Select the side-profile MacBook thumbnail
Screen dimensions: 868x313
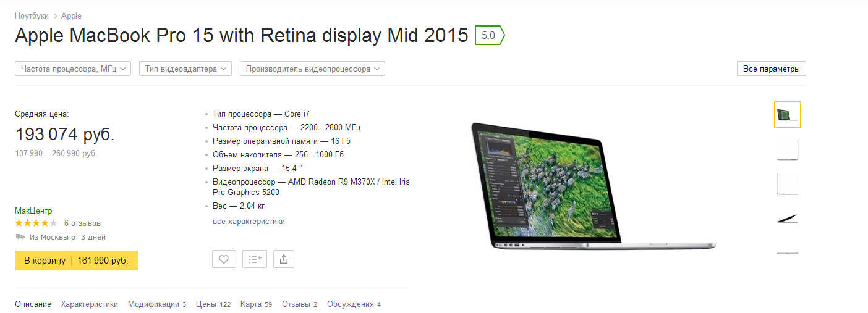click(x=788, y=219)
